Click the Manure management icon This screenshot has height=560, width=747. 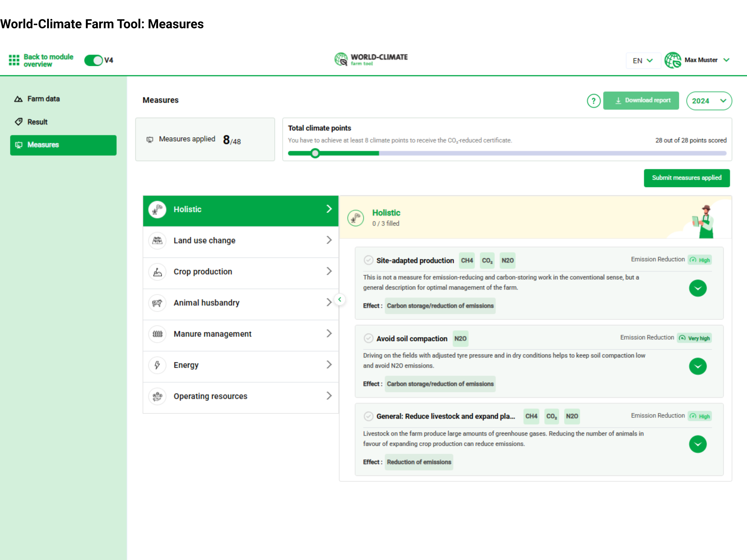pos(157,334)
